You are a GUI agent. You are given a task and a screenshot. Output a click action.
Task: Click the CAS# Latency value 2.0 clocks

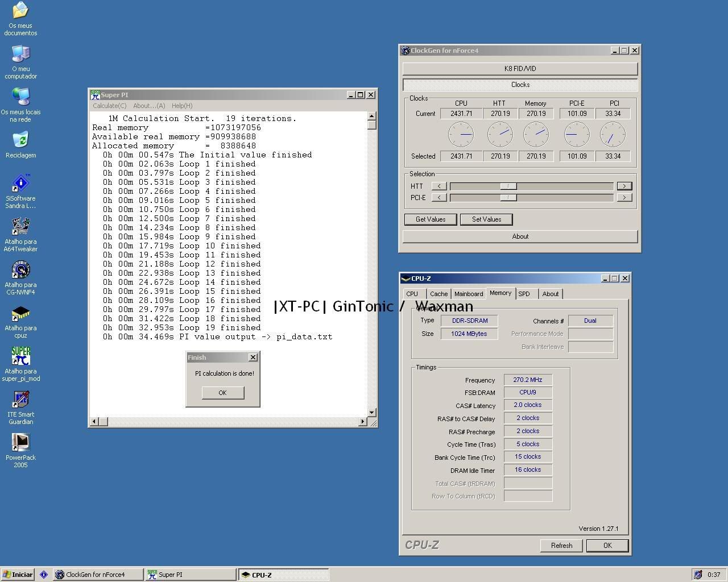[x=528, y=405]
